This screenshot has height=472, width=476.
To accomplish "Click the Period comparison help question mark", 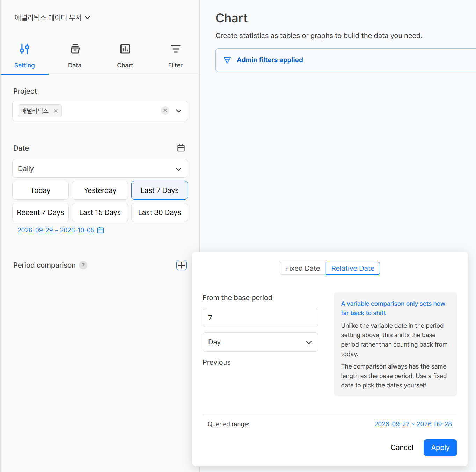I will (83, 265).
